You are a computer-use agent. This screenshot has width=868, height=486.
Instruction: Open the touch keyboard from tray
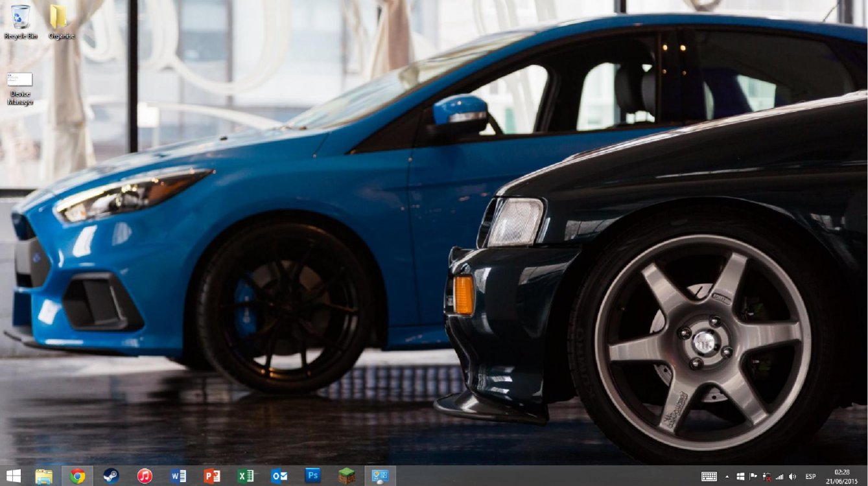[x=709, y=476]
